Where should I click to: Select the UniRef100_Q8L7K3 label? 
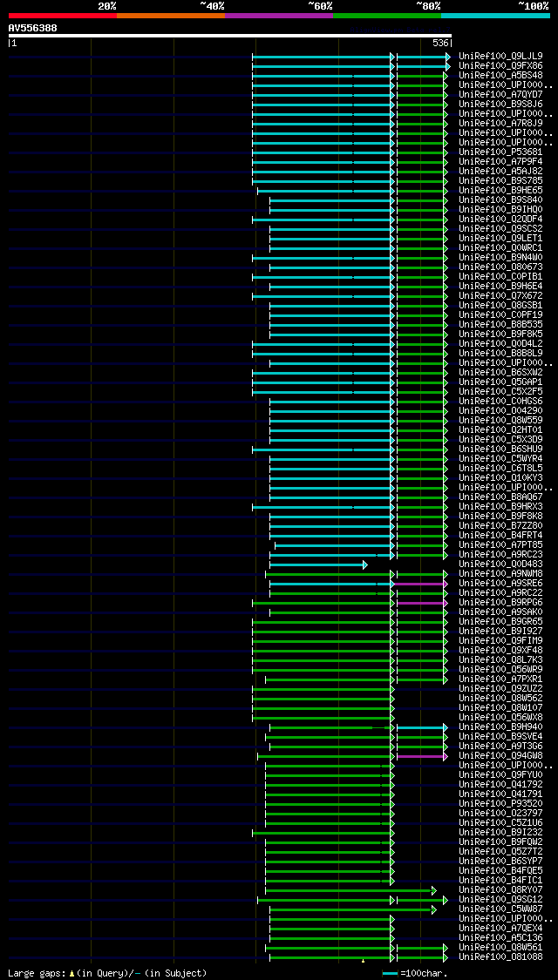(500, 660)
